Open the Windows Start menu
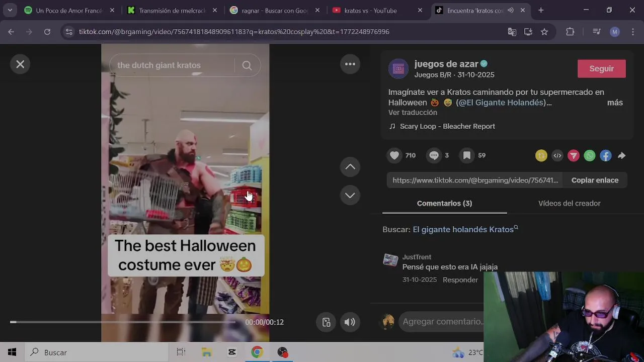 (12, 352)
